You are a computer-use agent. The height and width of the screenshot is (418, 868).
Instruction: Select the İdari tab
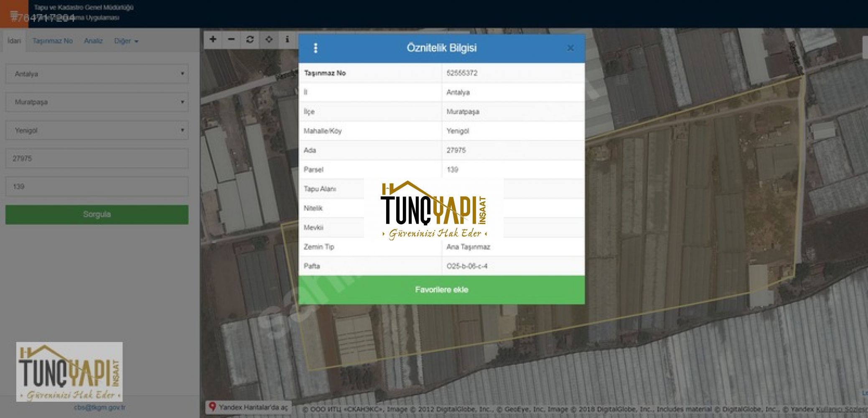pyautogui.click(x=14, y=41)
